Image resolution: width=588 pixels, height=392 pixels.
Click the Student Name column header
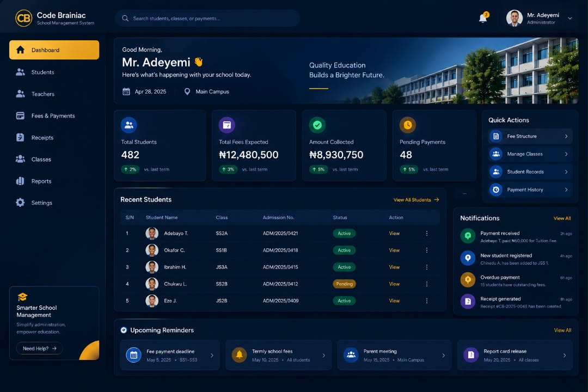(162, 218)
